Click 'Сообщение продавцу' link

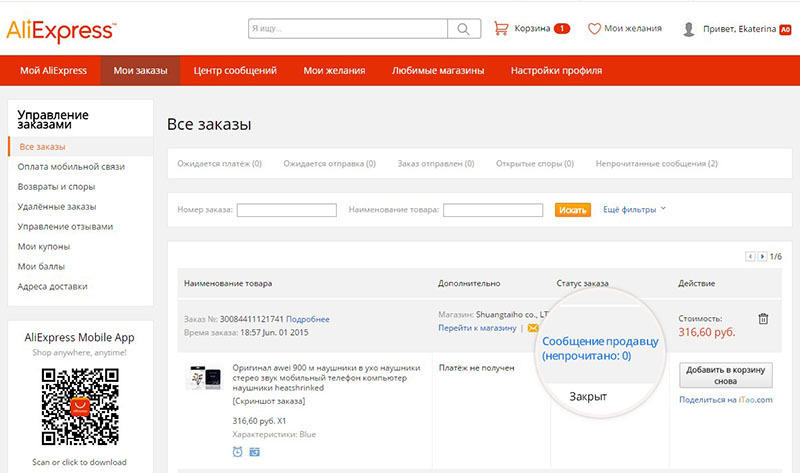[x=600, y=348]
